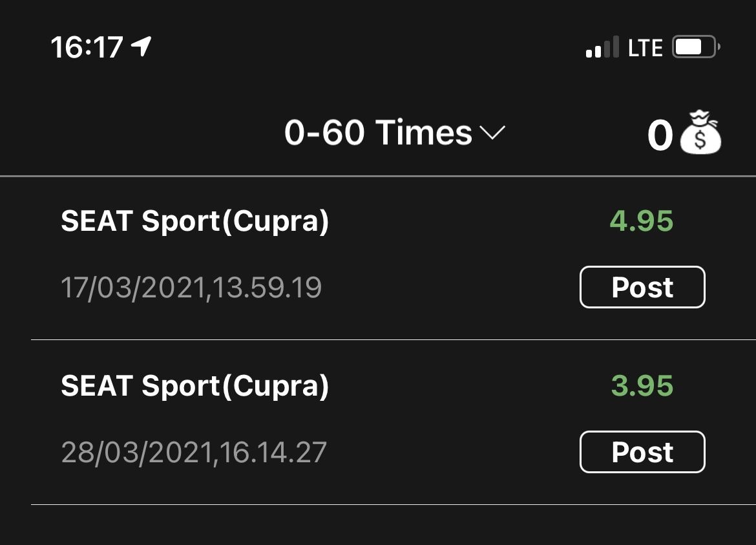
Task: Expand the 0-60 Times dropdown chevron
Action: [x=492, y=133]
